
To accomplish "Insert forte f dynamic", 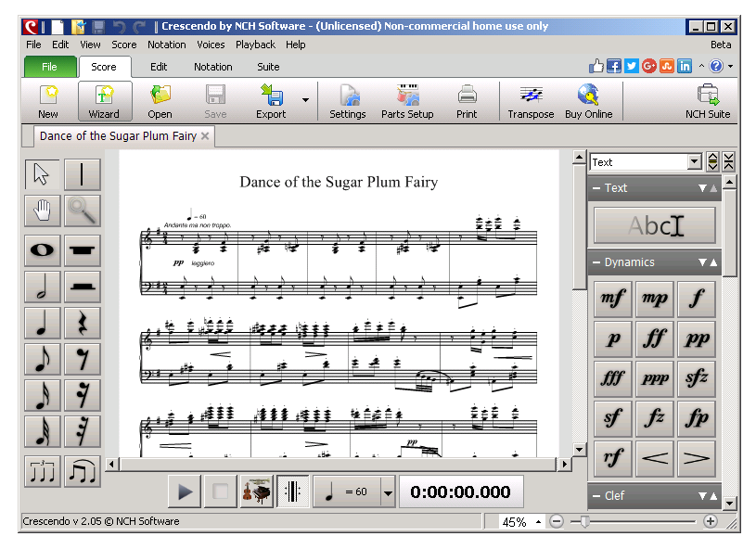I will click(x=697, y=299).
